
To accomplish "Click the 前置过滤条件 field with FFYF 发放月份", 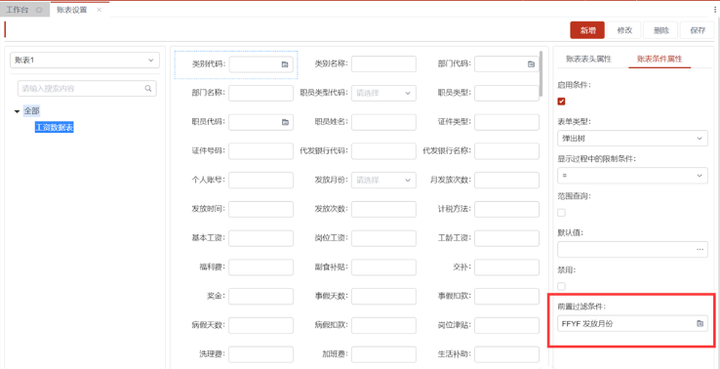I will [632, 324].
